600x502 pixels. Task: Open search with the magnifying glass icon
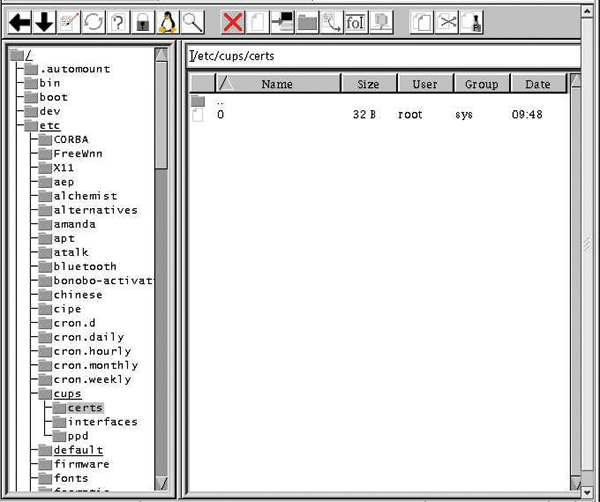(x=192, y=20)
